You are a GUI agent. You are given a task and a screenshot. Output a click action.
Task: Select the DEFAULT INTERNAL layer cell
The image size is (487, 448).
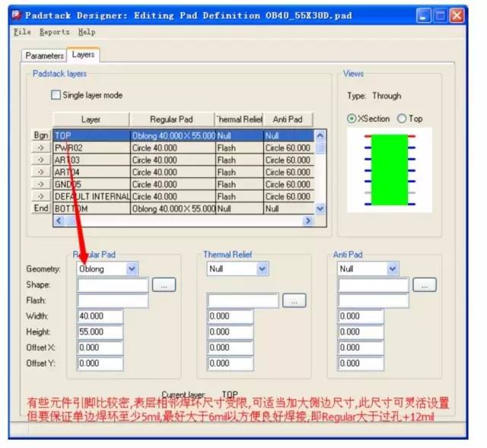point(91,196)
